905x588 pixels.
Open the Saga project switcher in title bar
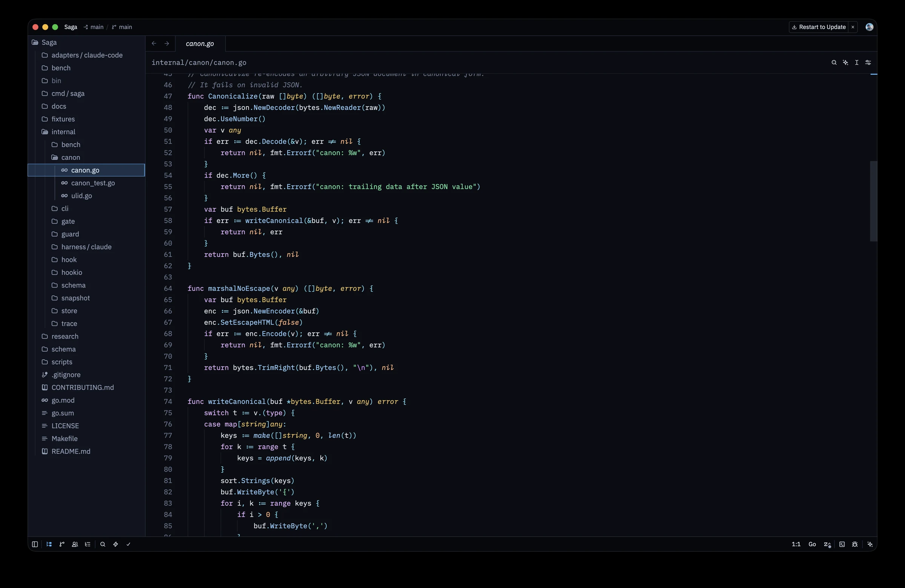pos(71,27)
